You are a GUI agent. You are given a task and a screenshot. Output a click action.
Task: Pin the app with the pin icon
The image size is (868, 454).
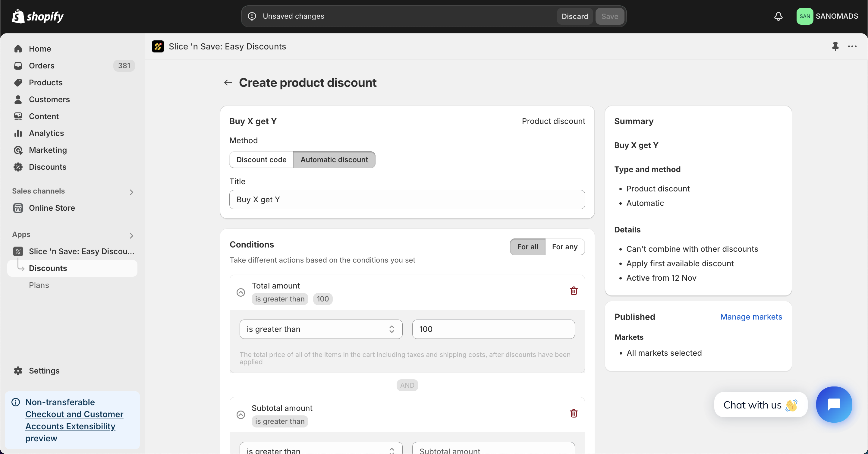pos(835,46)
